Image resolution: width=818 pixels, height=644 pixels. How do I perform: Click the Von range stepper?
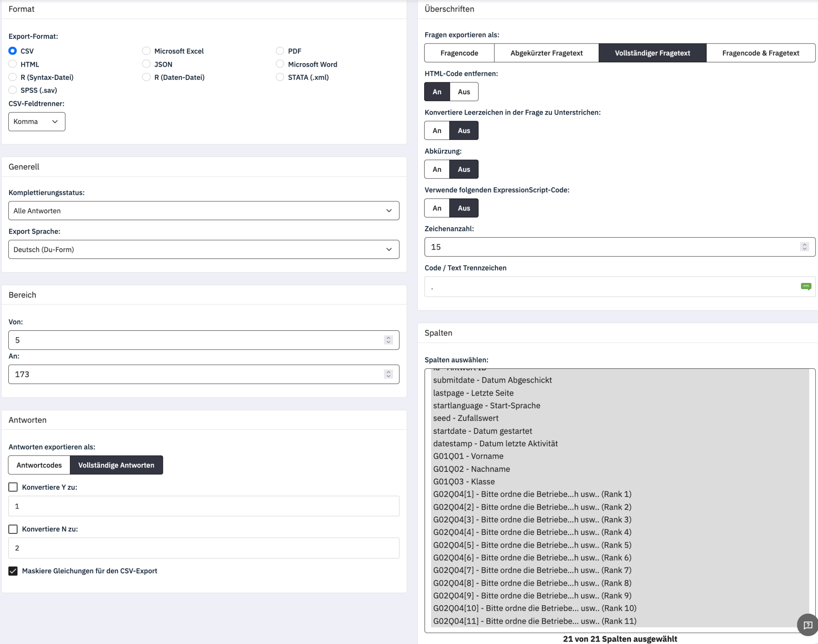(x=388, y=340)
